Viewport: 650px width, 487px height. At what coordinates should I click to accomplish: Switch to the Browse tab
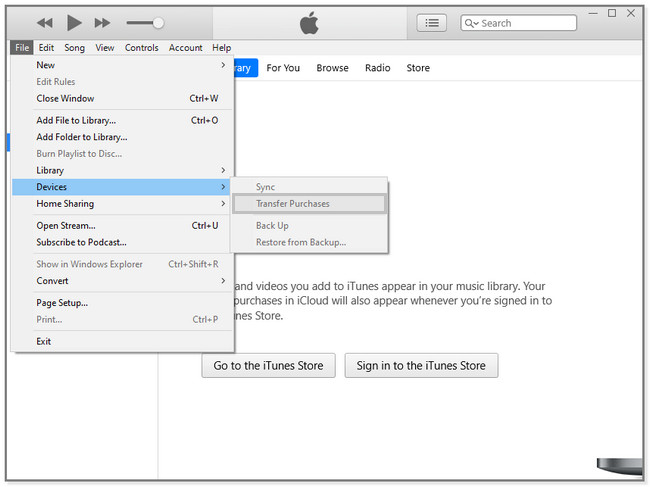click(332, 68)
